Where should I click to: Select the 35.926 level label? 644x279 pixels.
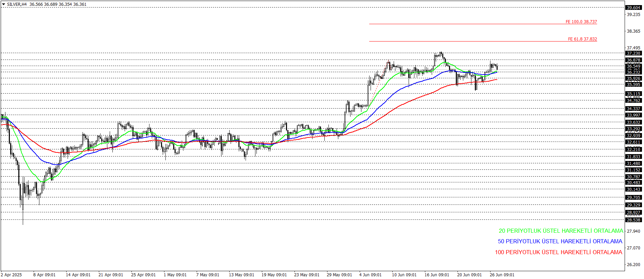[x=633, y=78]
